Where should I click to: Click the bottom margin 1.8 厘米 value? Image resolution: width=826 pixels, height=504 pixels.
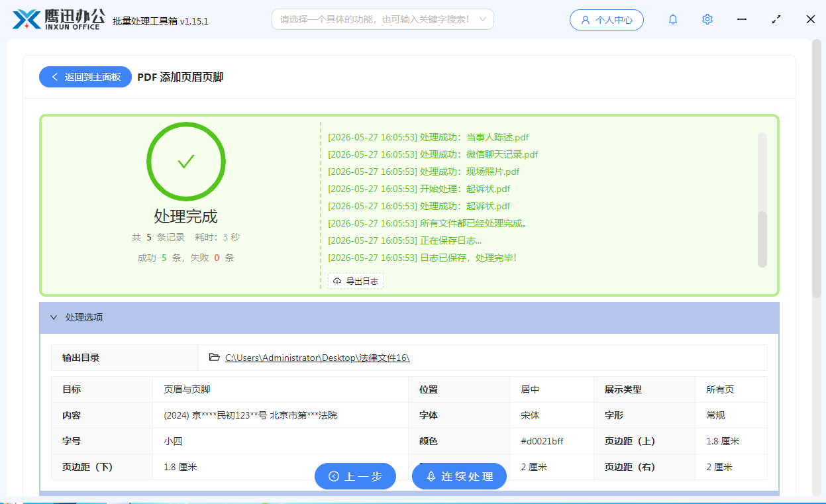click(180, 467)
